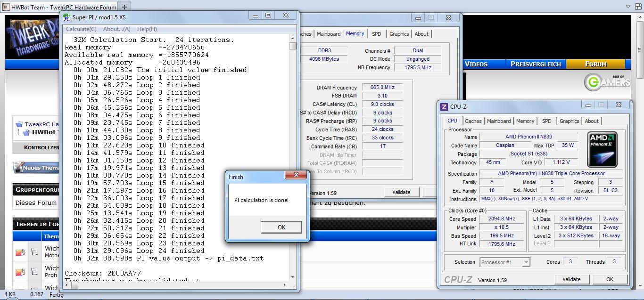Select the HWBot Team browser tab
644x300 pixels.
point(59,7)
